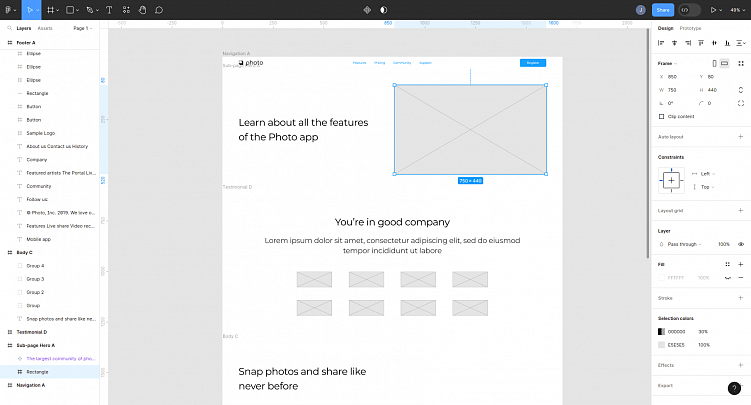
Task: Select the Text tool
Action: click(x=109, y=10)
